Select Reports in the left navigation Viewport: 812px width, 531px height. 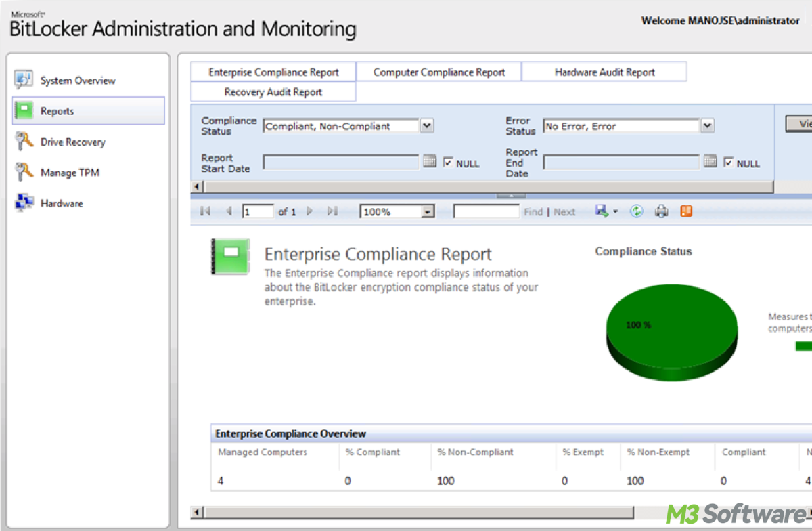89,111
